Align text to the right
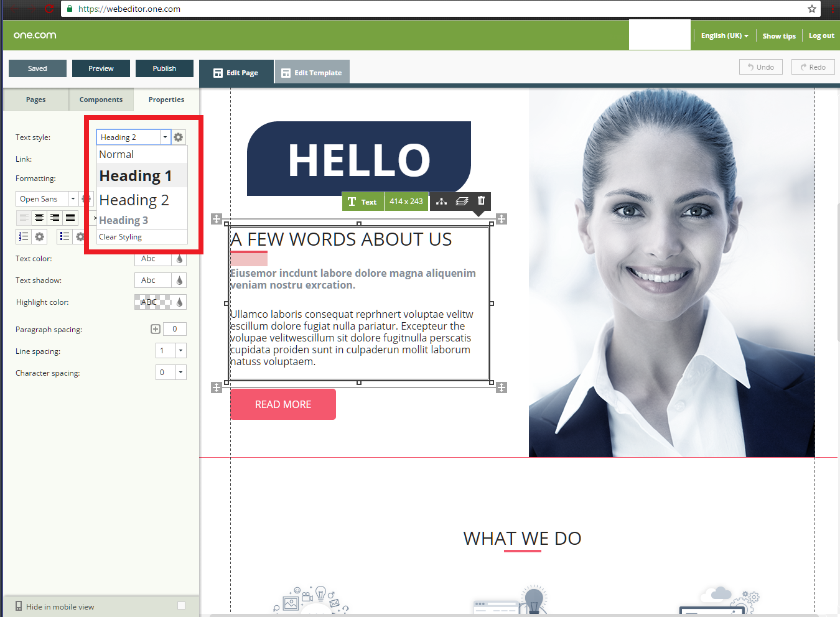The width and height of the screenshot is (840, 617). click(55, 217)
